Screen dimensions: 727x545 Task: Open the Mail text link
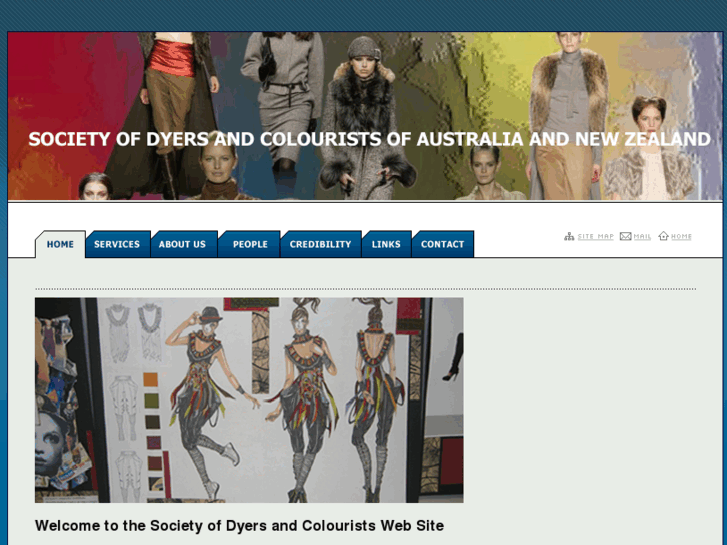pyautogui.click(x=642, y=237)
